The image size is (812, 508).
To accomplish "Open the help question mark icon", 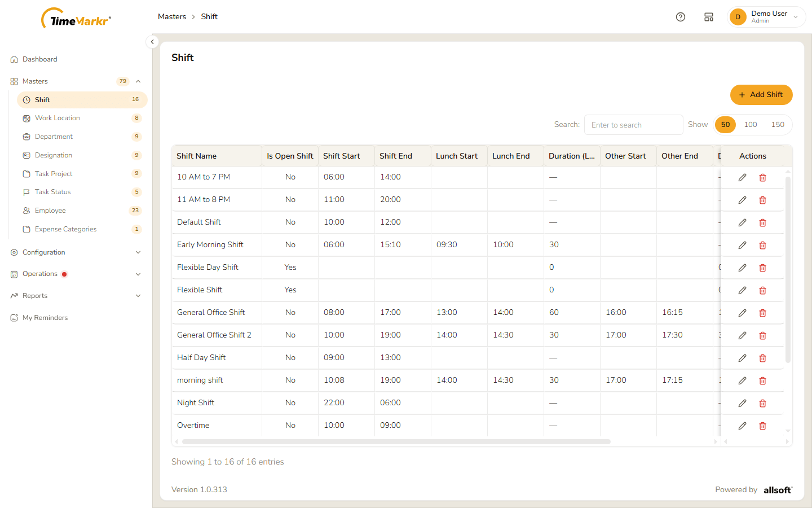I will point(681,17).
